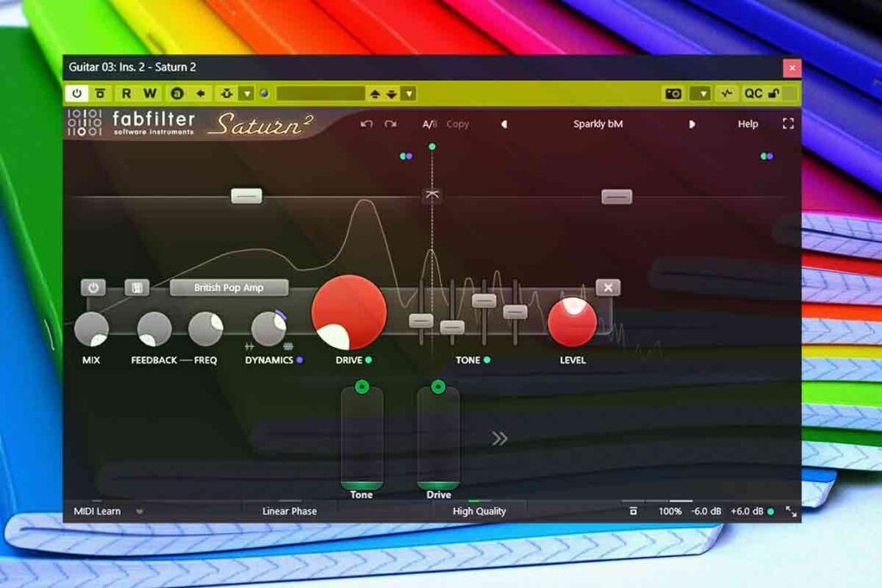The image size is (882, 588).
Task: Toggle the Linear Phase option
Action: point(289,511)
